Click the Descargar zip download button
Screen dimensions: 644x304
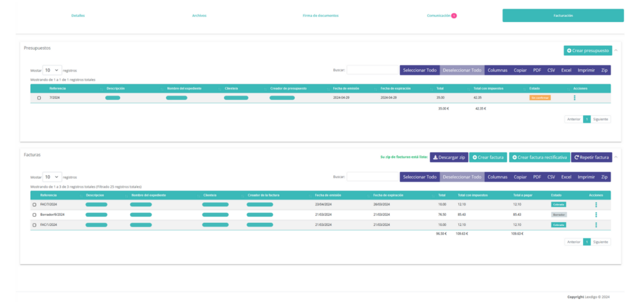pyautogui.click(x=450, y=157)
